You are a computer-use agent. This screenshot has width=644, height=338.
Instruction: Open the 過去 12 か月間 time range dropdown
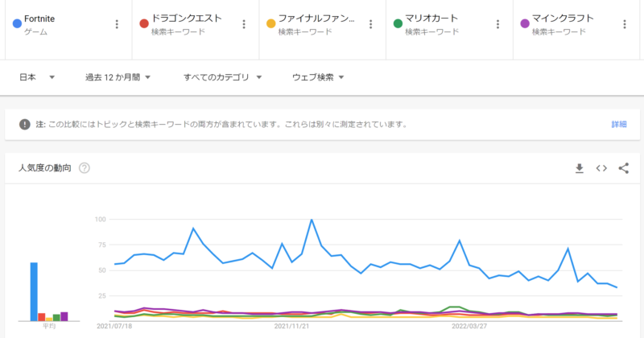[118, 77]
